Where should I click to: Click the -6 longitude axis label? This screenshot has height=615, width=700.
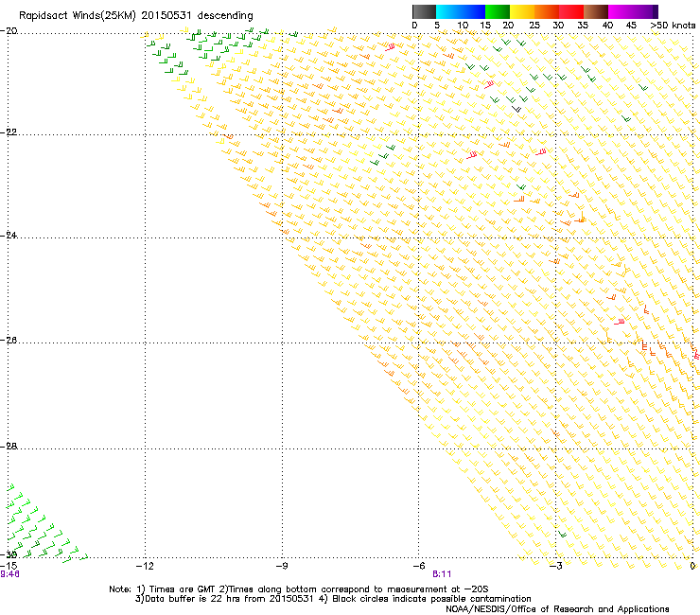click(x=418, y=566)
